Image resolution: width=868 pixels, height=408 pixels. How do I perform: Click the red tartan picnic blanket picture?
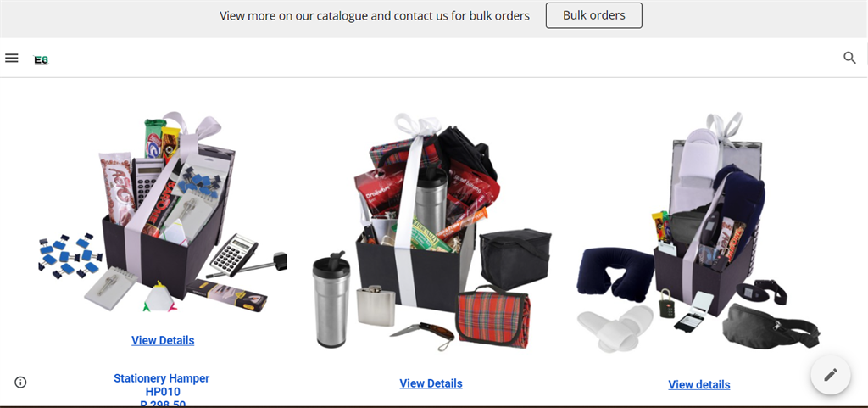[x=493, y=316]
